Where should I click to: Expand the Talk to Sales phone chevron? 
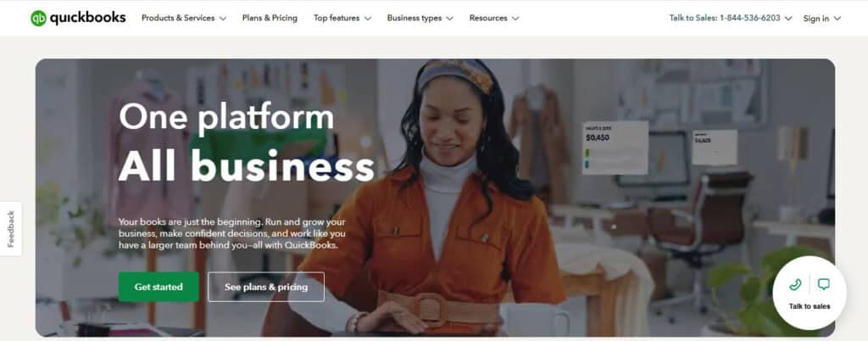click(x=788, y=19)
